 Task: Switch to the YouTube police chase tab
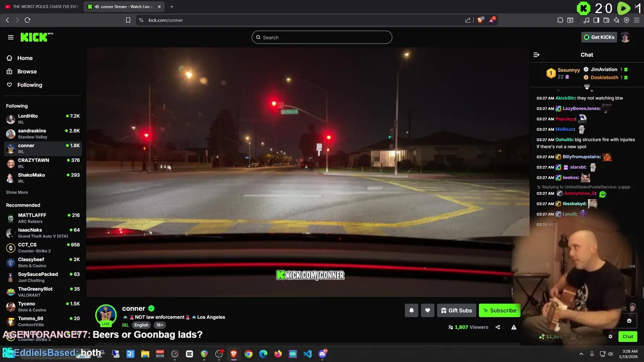[x=42, y=7]
